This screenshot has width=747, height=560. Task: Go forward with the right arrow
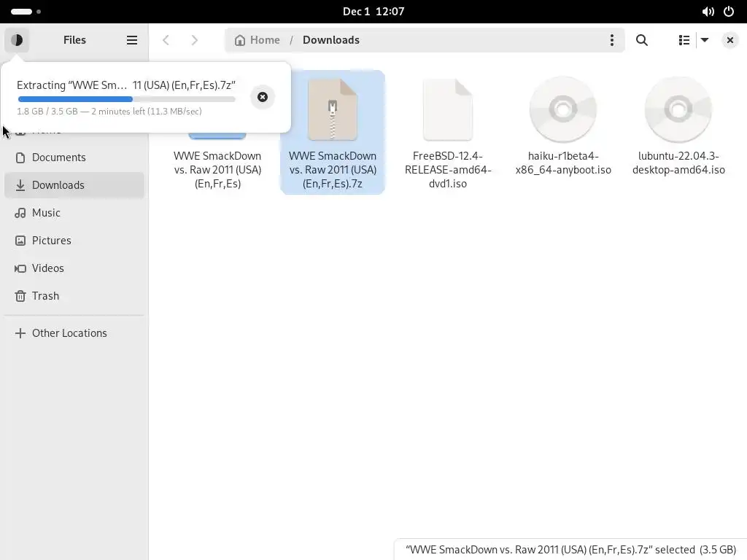click(194, 40)
